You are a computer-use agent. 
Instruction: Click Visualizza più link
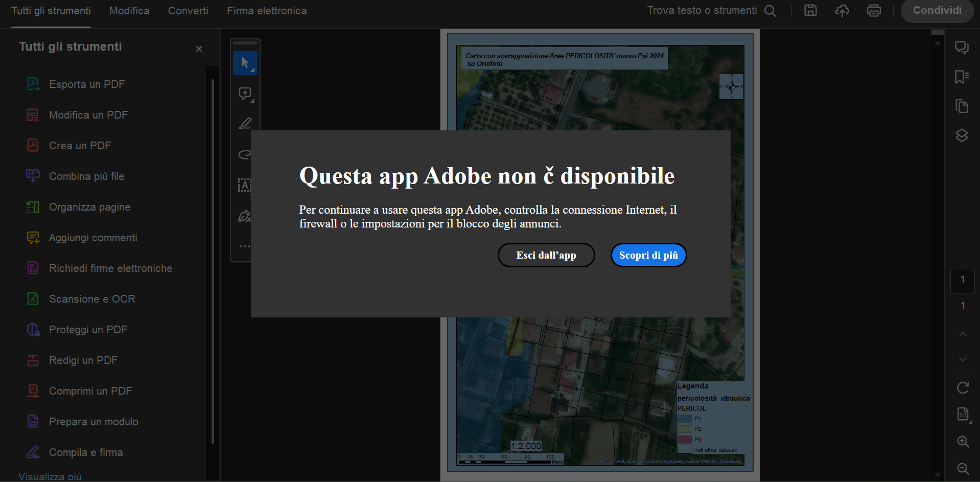click(x=50, y=476)
